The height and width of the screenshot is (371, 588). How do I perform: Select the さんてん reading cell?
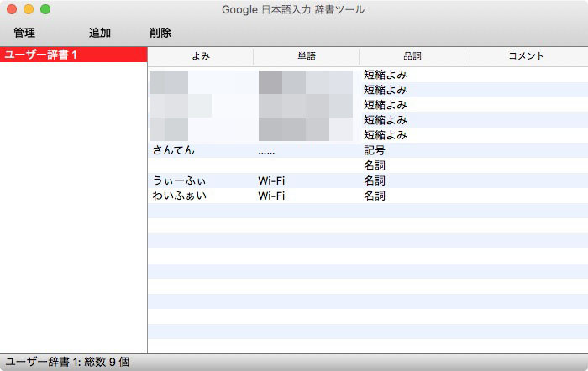pos(174,151)
